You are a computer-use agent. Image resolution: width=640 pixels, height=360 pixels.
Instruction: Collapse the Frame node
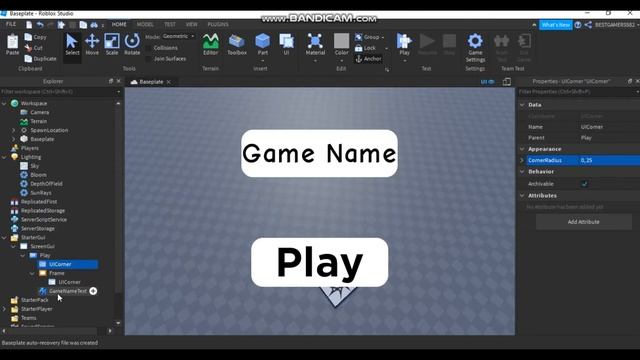coord(32,273)
